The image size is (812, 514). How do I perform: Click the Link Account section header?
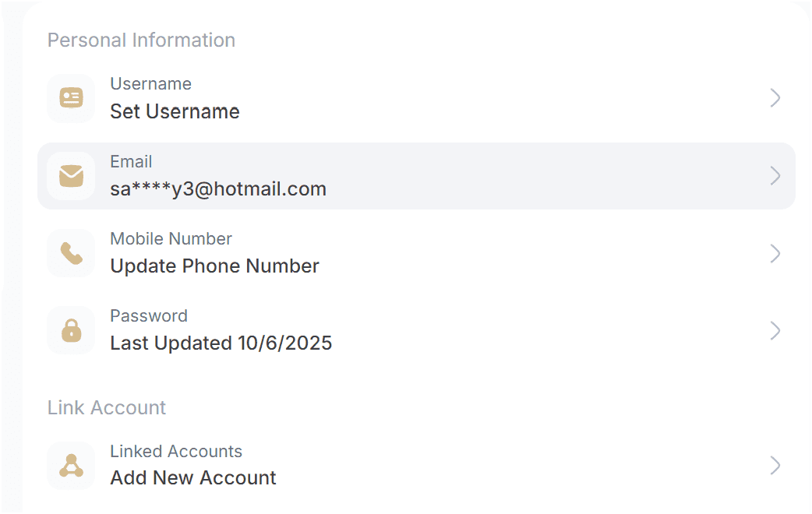tap(107, 407)
